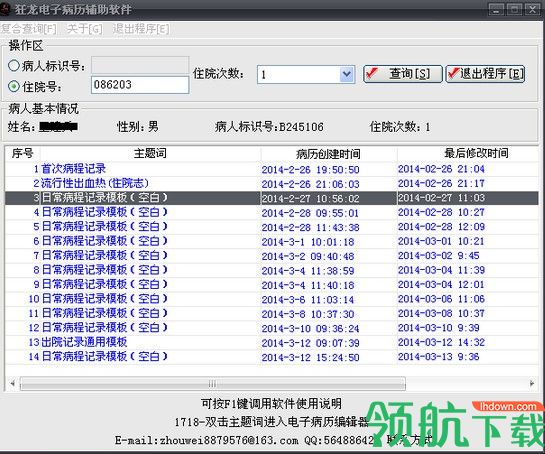Click the 序号 column header
Screen dimensions: 545x454
tap(23, 153)
